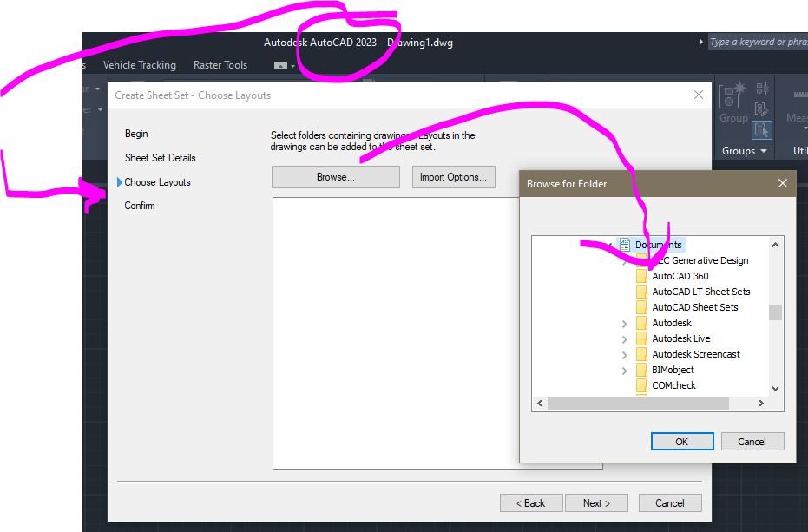This screenshot has width=808, height=532.
Task: Click the Browse button in the wizard
Action: 335,177
